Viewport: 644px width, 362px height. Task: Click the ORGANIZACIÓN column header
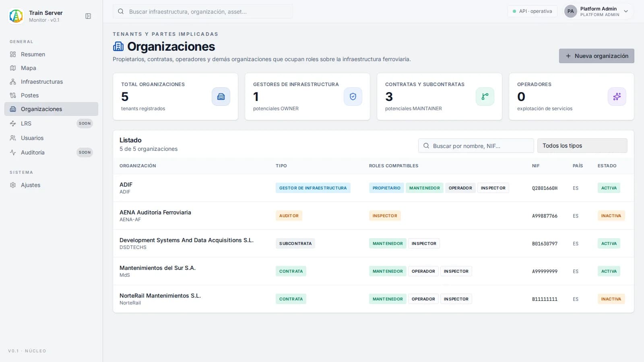point(138,166)
